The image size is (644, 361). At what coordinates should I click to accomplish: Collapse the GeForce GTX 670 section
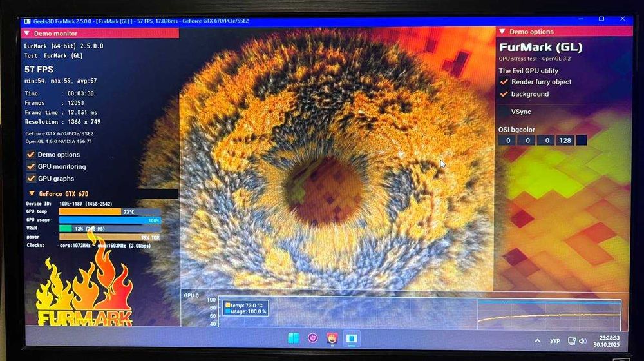(x=32, y=193)
